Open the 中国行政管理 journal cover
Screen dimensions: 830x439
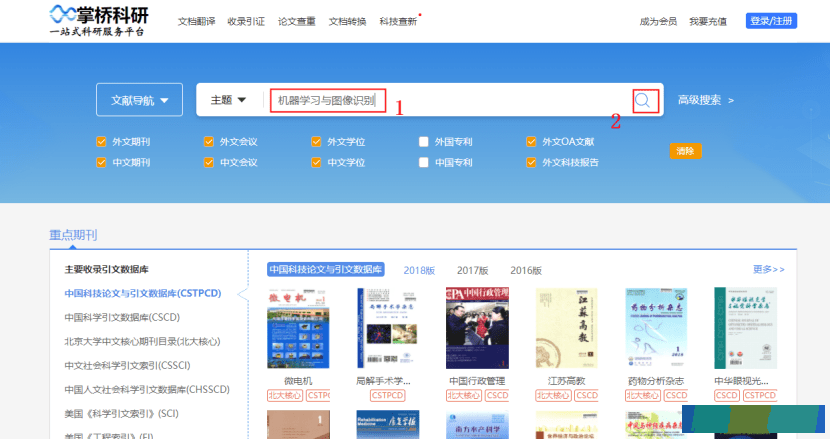477,328
